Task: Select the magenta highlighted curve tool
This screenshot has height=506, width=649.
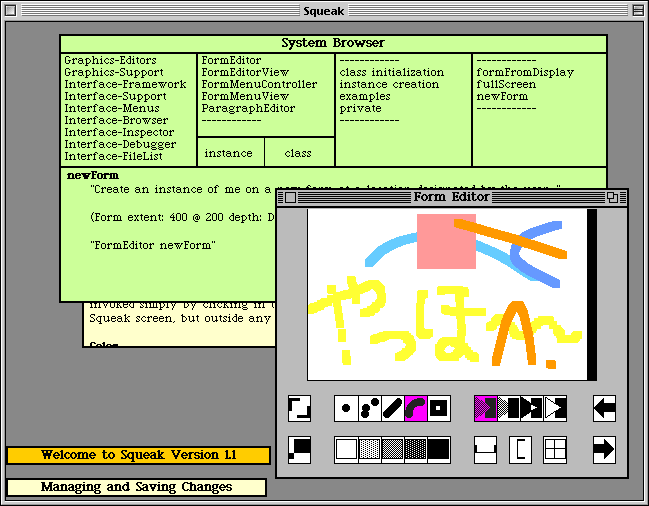Action: 416,409
